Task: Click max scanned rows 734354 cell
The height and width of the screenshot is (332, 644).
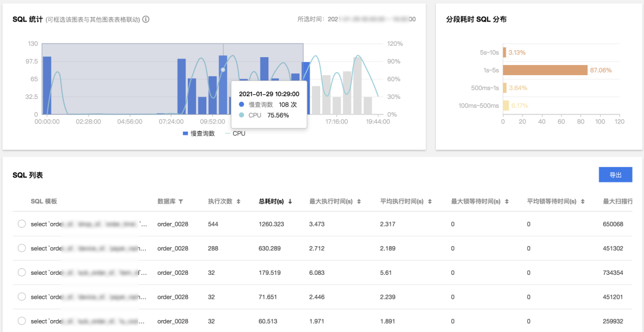Action: pyautogui.click(x=613, y=272)
